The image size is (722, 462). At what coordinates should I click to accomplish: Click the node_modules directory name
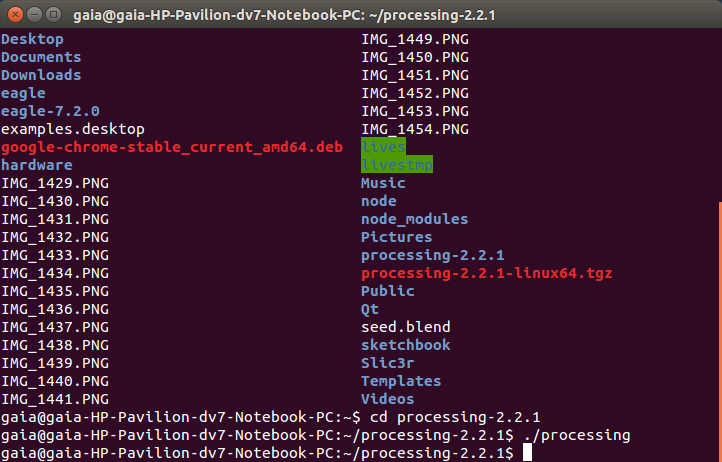point(414,219)
